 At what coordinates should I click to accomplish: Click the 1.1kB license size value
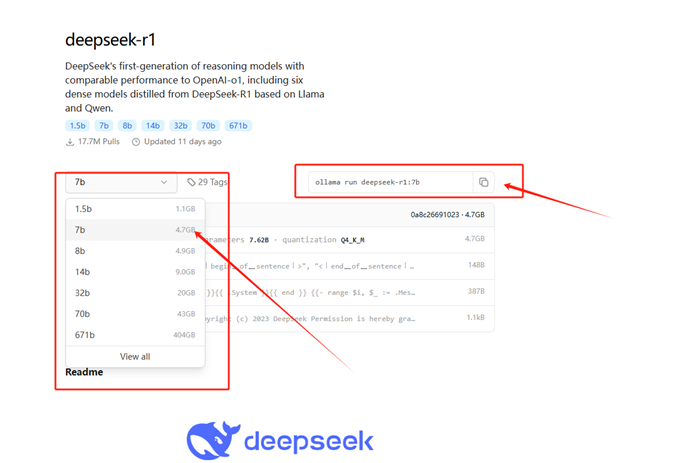pyautogui.click(x=475, y=317)
